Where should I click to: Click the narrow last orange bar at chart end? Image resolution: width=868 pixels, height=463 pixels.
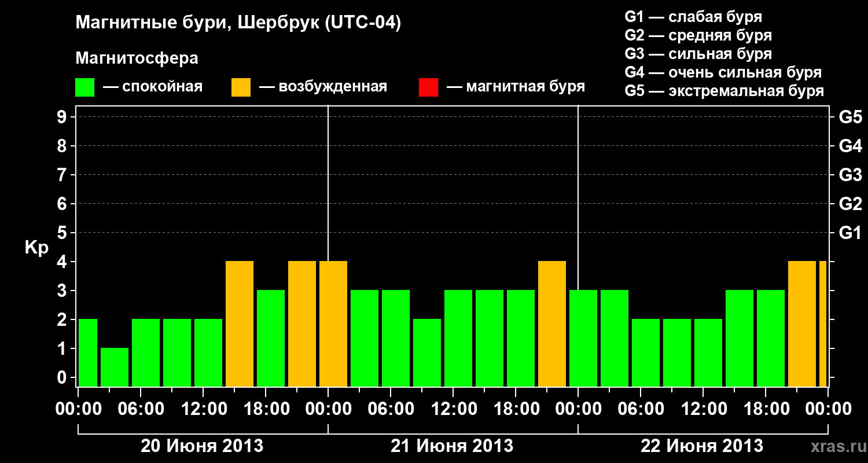coord(823,324)
